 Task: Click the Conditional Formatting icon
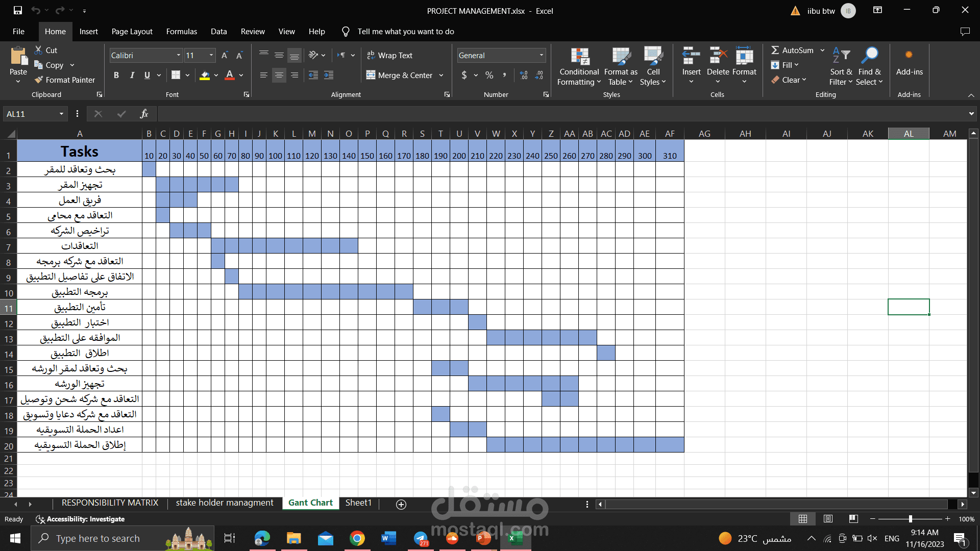click(579, 57)
